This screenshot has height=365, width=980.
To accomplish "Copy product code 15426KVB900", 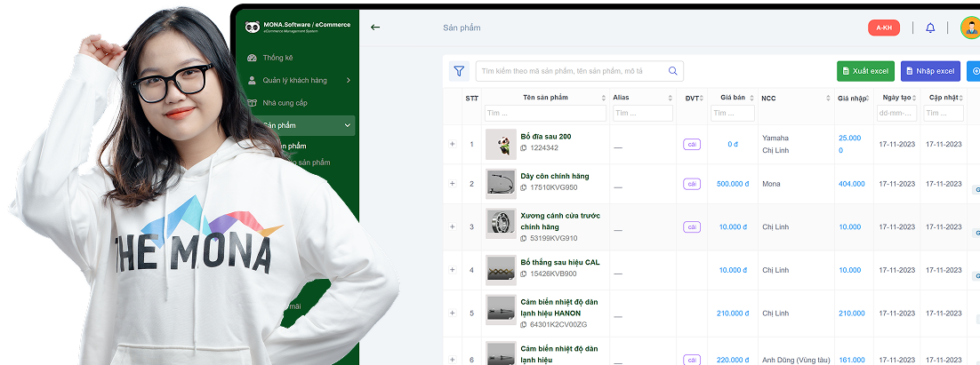I will pyautogui.click(x=524, y=274).
